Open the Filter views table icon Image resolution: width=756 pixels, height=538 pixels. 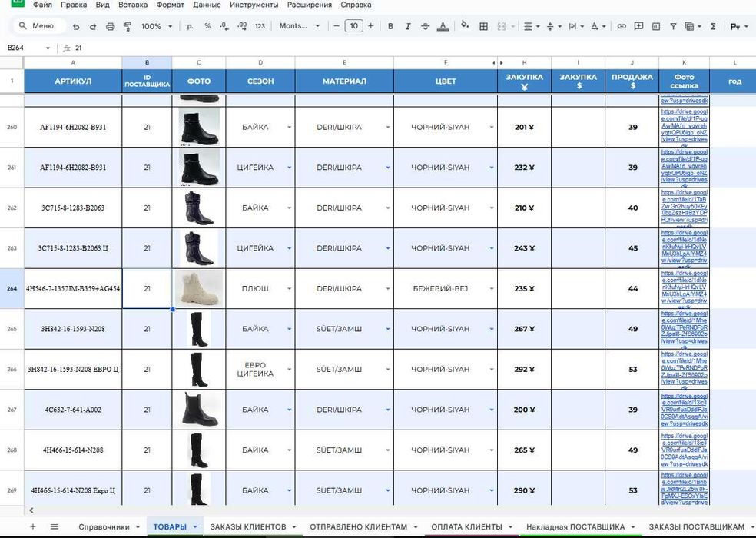point(692,27)
